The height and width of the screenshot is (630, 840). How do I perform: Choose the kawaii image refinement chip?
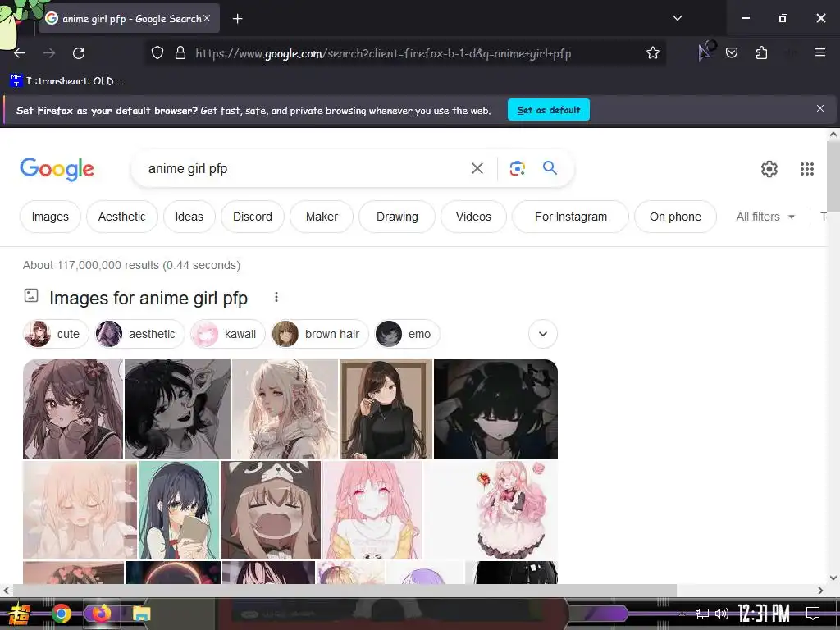(228, 334)
